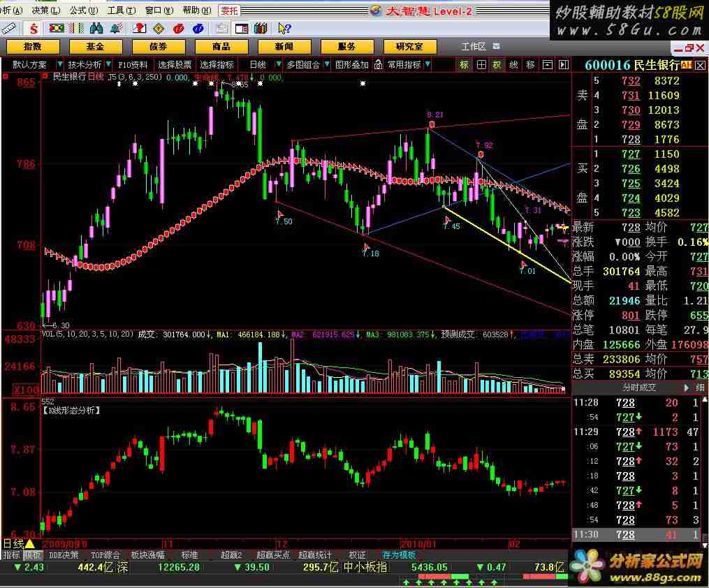709x588 pixels.
Task: Select the yellow diamond toolbar icon
Action: pos(159,29)
